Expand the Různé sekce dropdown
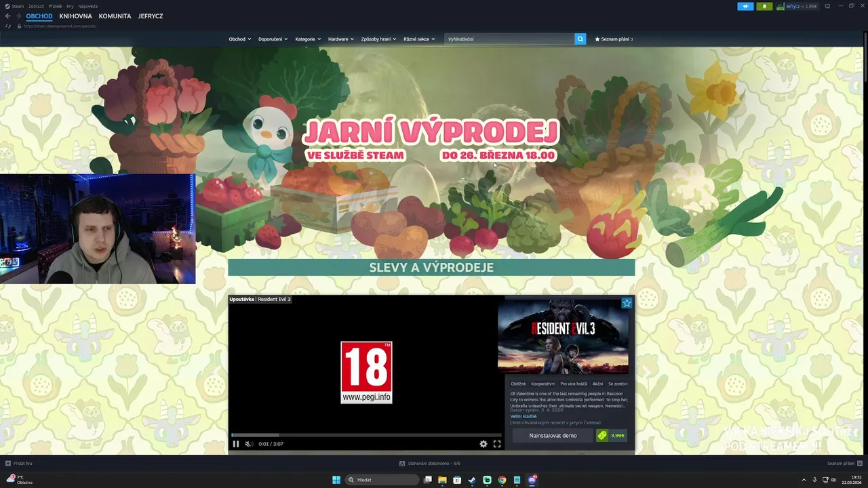Screen dimensions: 868x488 pyautogui.click(x=419, y=39)
